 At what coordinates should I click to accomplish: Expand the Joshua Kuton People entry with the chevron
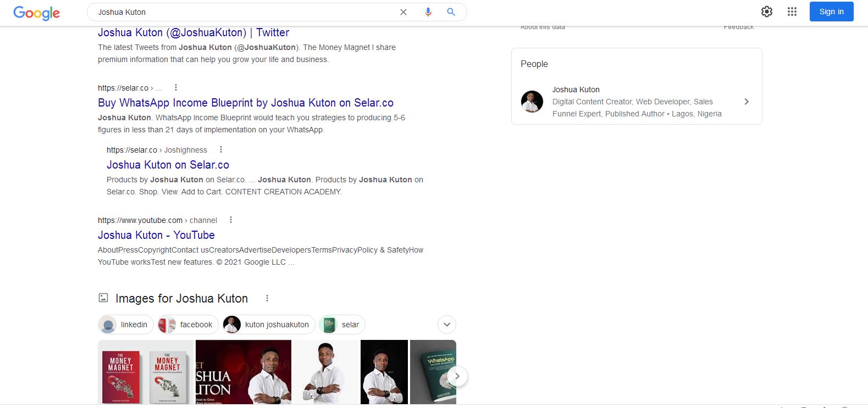pos(746,102)
